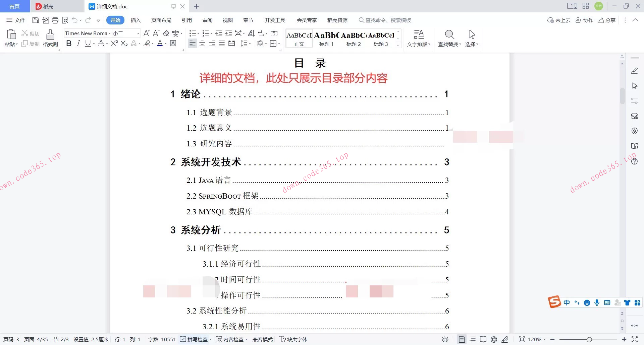Toggle bold formatting
This screenshot has height=345, width=644.
pyautogui.click(x=69, y=43)
